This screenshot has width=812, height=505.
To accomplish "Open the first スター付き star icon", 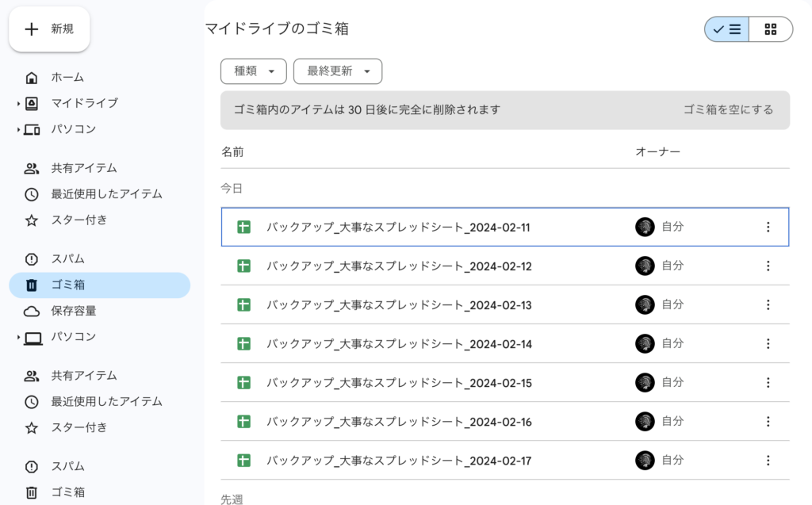I will (x=32, y=220).
